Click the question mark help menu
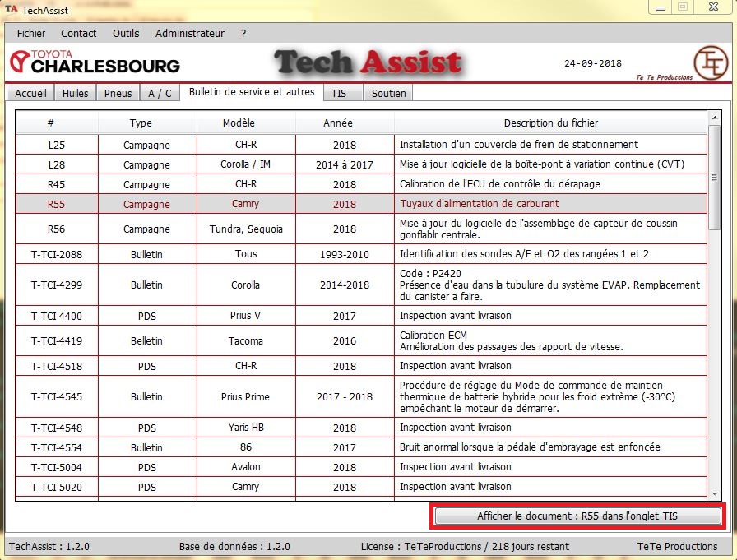 point(243,34)
